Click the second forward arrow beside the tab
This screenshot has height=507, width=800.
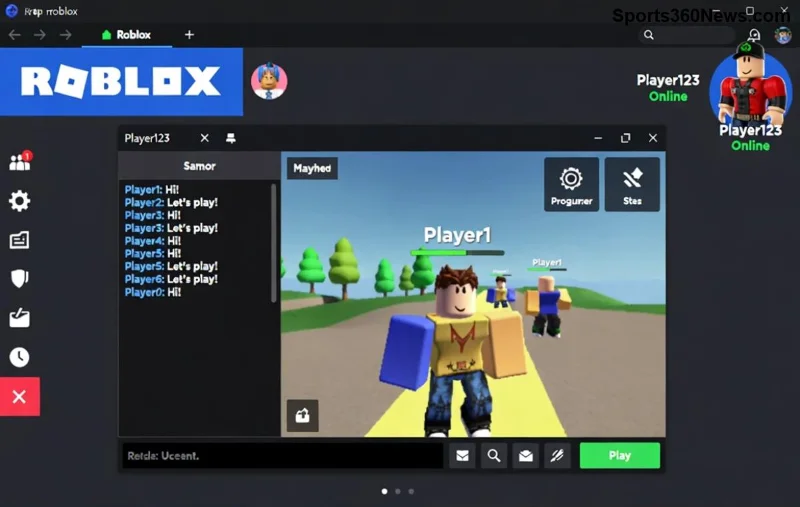(x=65, y=35)
